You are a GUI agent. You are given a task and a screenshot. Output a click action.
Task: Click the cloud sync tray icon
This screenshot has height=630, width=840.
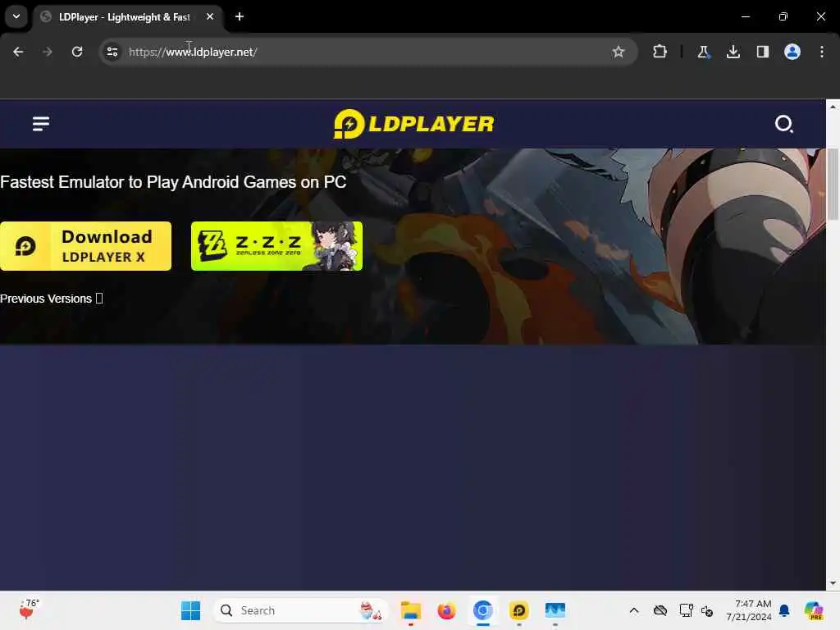point(660,610)
